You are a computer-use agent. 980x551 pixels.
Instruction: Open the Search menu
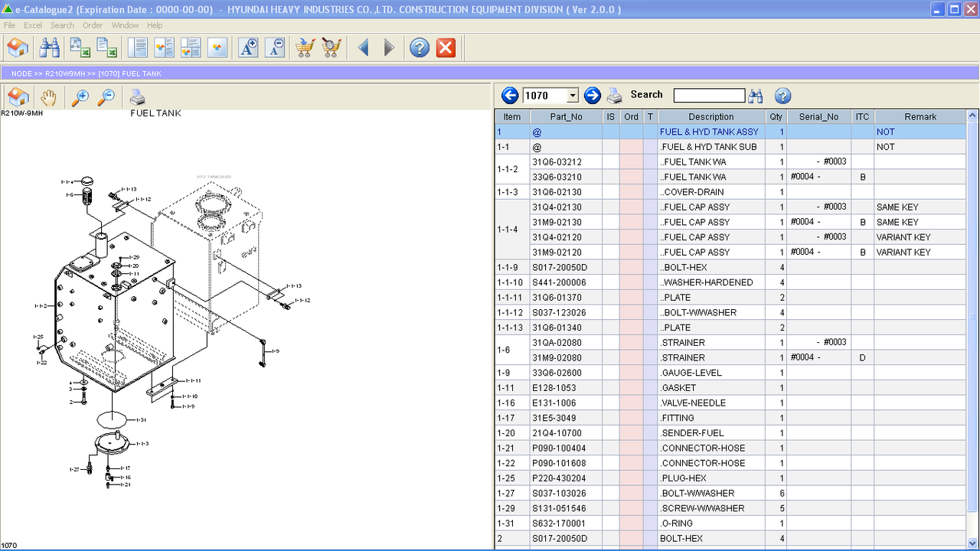(x=62, y=25)
